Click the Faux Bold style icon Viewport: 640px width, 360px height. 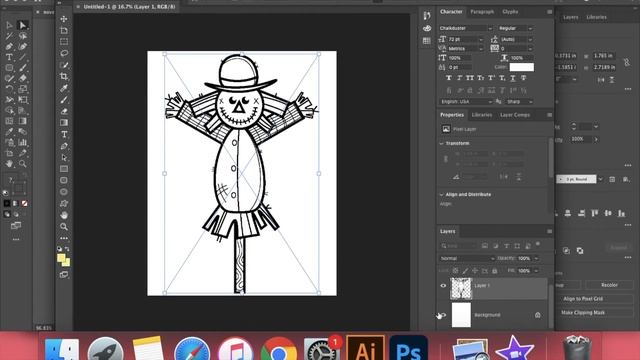tap(449, 78)
